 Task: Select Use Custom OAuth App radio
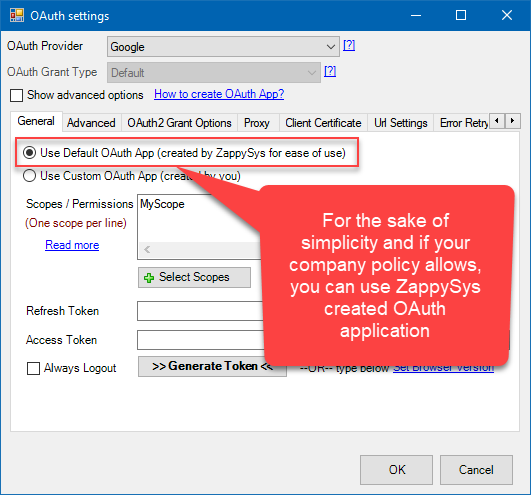coord(29,176)
